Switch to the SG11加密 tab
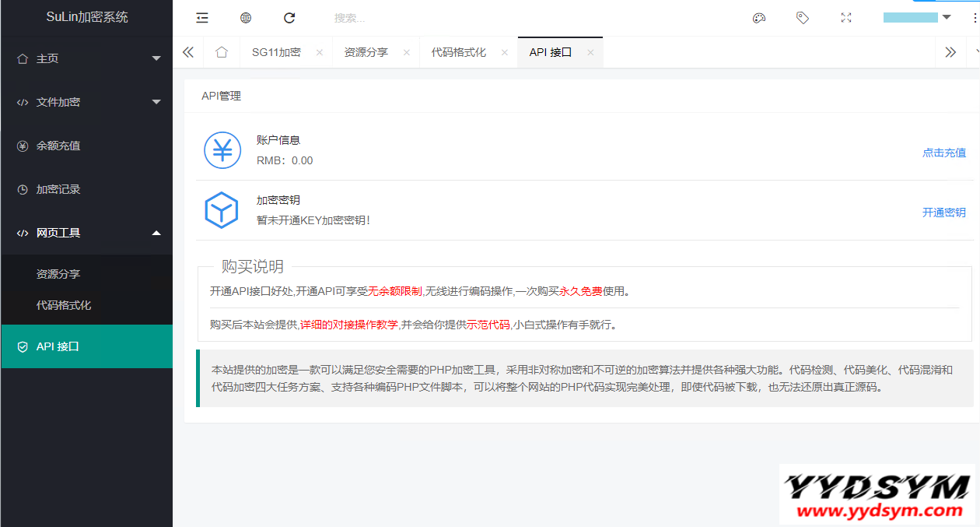This screenshot has height=527, width=980. point(276,52)
